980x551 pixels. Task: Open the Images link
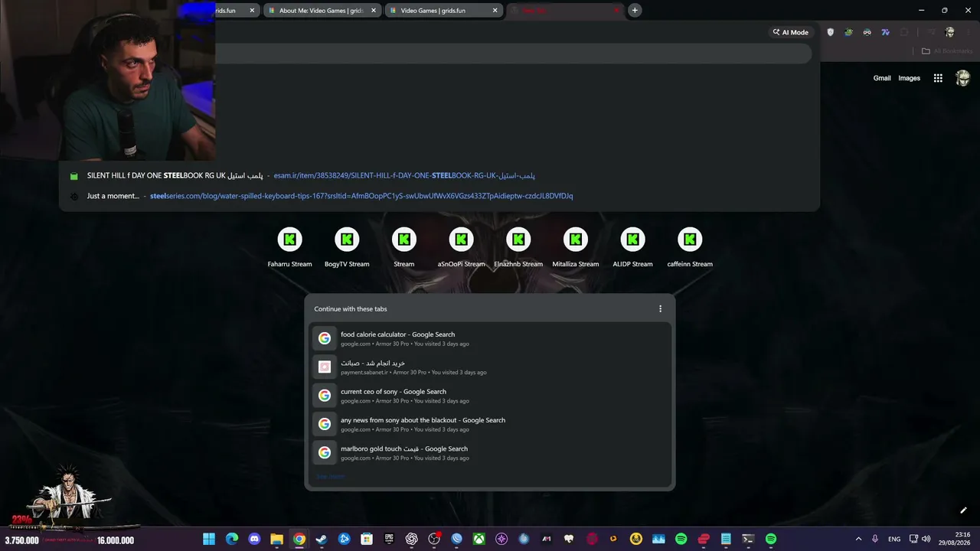click(x=909, y=78)
